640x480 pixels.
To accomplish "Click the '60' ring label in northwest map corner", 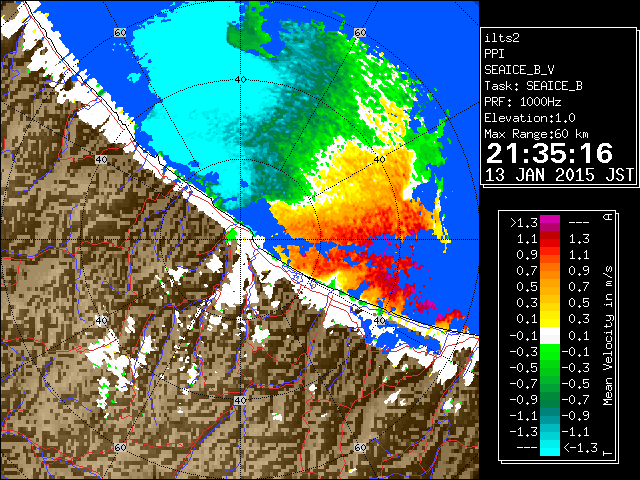I will click(x=120, y=33).
